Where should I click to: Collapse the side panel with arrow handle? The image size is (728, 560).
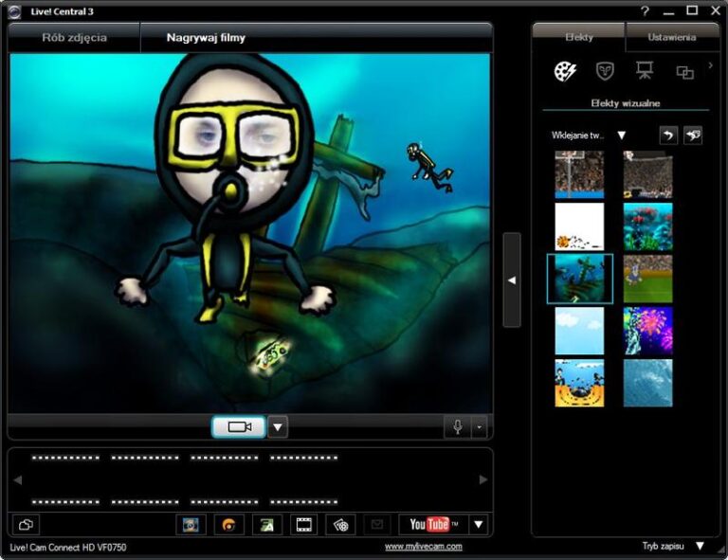pyautogui.click(x=512, y=280)
